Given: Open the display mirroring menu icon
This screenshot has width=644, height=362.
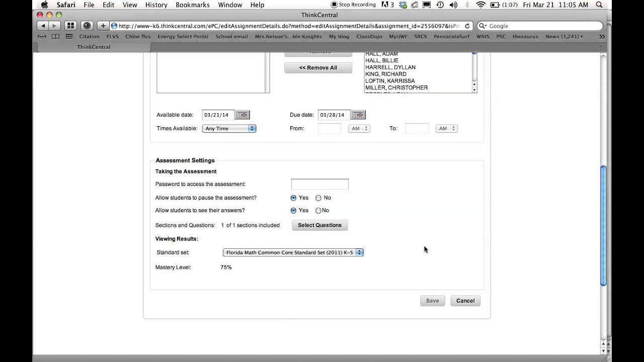Looking at the screenshot, I should click(x=427, y=5).
